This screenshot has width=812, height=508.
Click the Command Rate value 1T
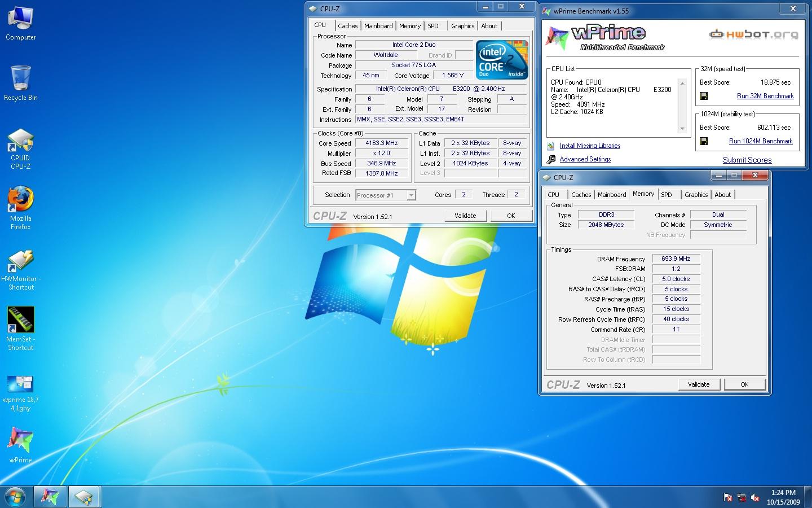[676, 329]
